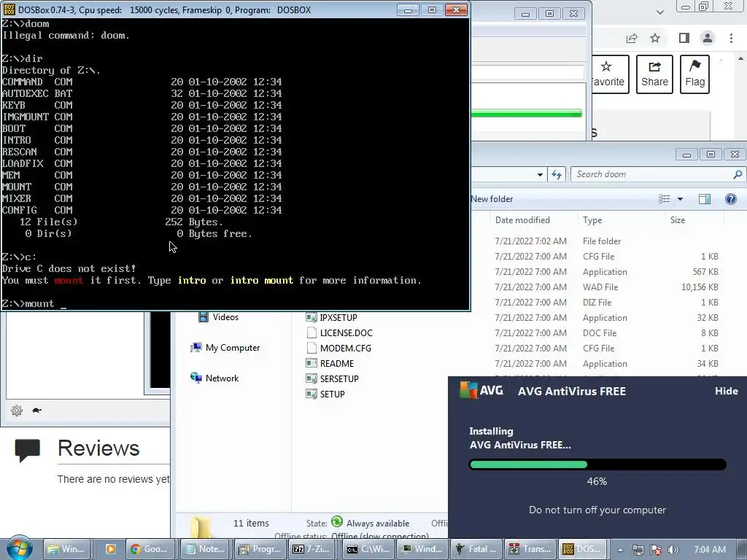Click the File folder type entry
The image size is (747, 560).
pos(602,241)
